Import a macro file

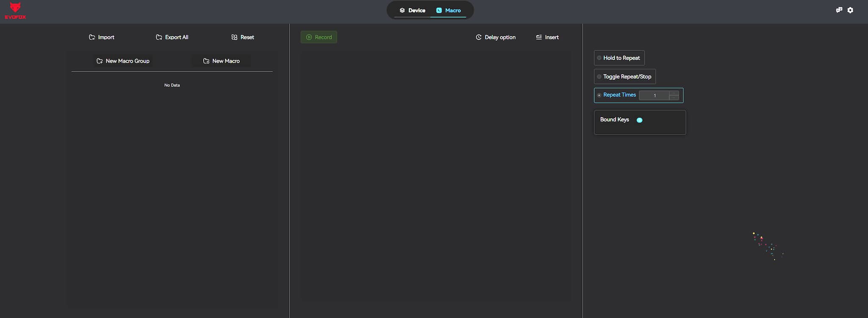click(x=102, y=37)
